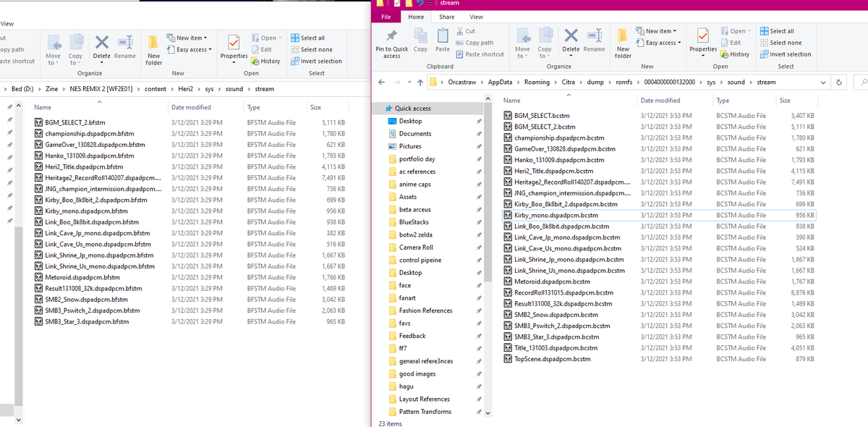Open Fashion References folder in navigation pane

coord(425,310)
